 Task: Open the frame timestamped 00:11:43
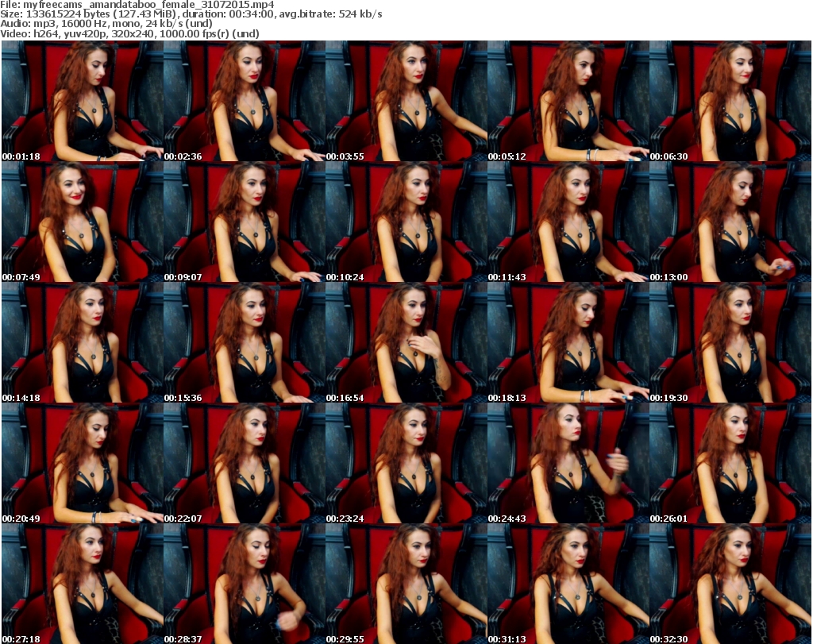click(568, 222)
